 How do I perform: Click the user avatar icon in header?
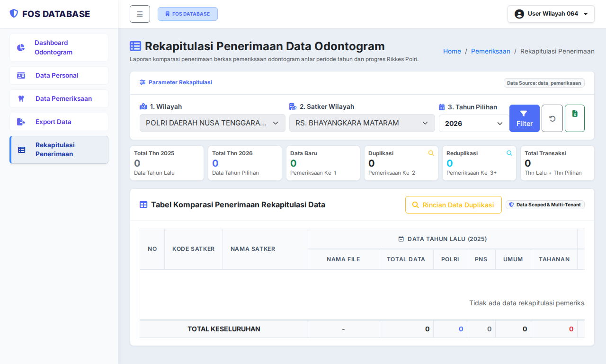pos(519,14)
